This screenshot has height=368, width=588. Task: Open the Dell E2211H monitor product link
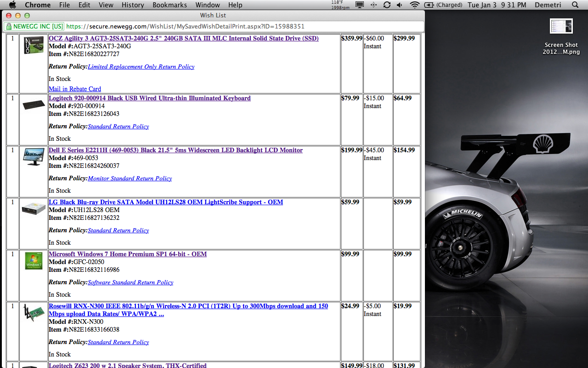tap(175, 150)
